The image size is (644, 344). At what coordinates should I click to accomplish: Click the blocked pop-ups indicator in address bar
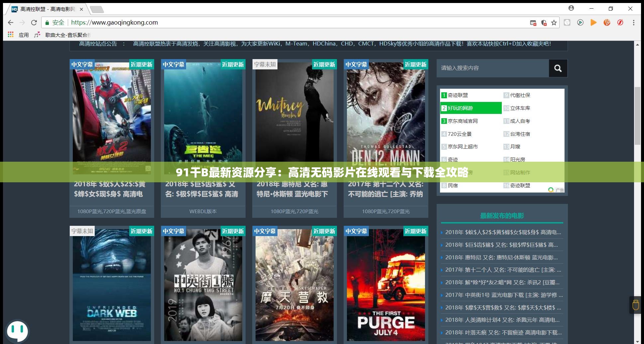[x=533, y=23]
